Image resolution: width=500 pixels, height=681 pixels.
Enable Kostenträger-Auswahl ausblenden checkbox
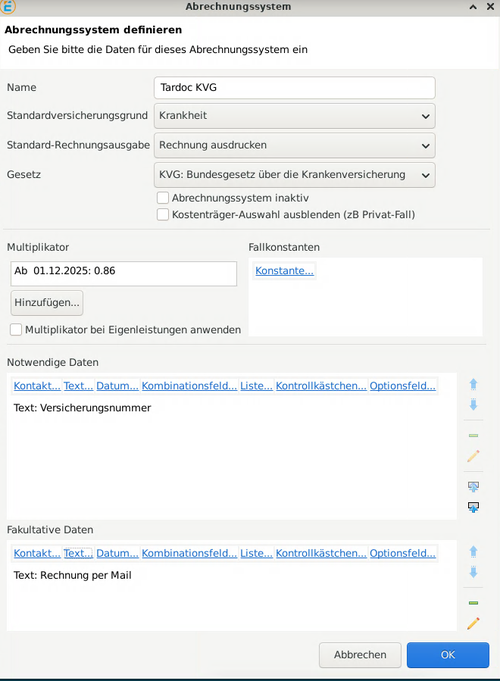[x=163, y=215]
